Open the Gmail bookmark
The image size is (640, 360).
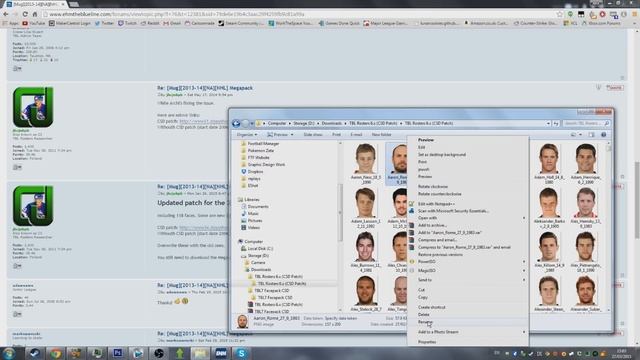[172, 23]
